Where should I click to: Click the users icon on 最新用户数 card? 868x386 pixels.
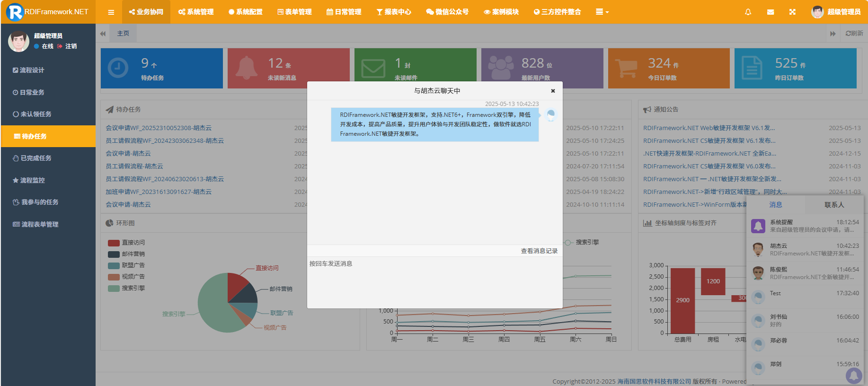click(501, 68)
